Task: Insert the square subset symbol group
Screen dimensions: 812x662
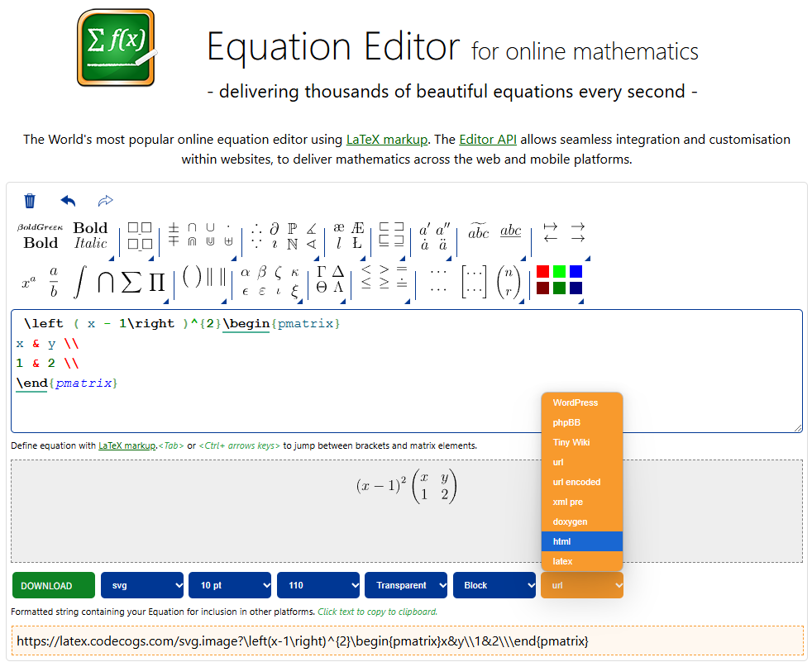Action: (391, 235)
